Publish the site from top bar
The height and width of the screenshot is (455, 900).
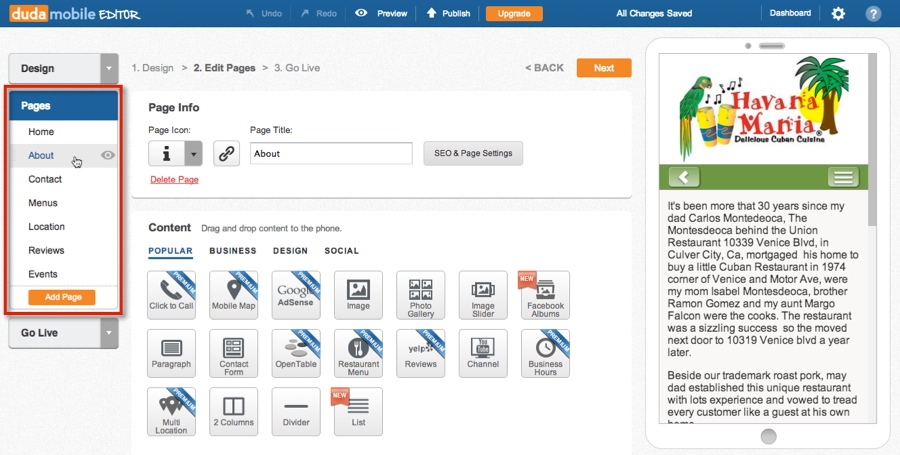point(448,13)
